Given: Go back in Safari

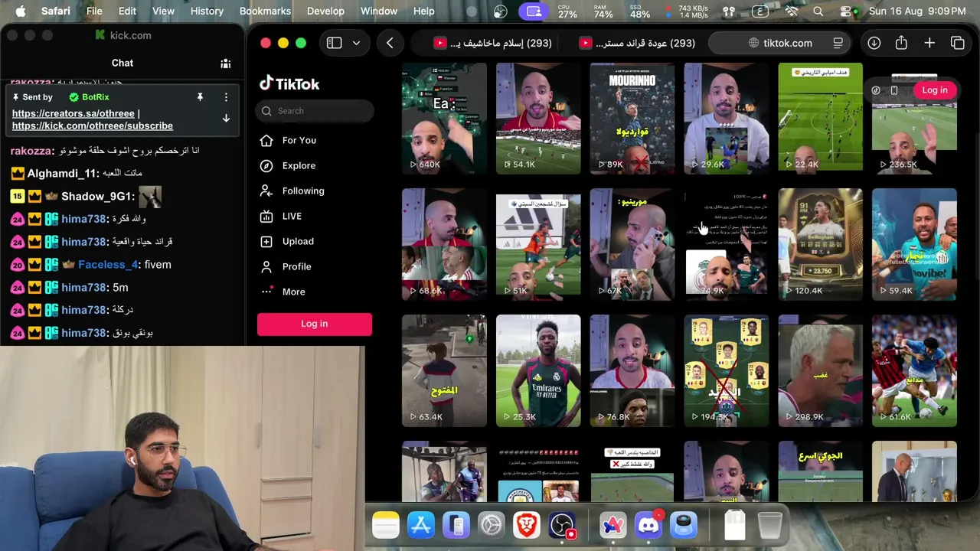Looking at the screenshot, I should click(x=390, y=43).
